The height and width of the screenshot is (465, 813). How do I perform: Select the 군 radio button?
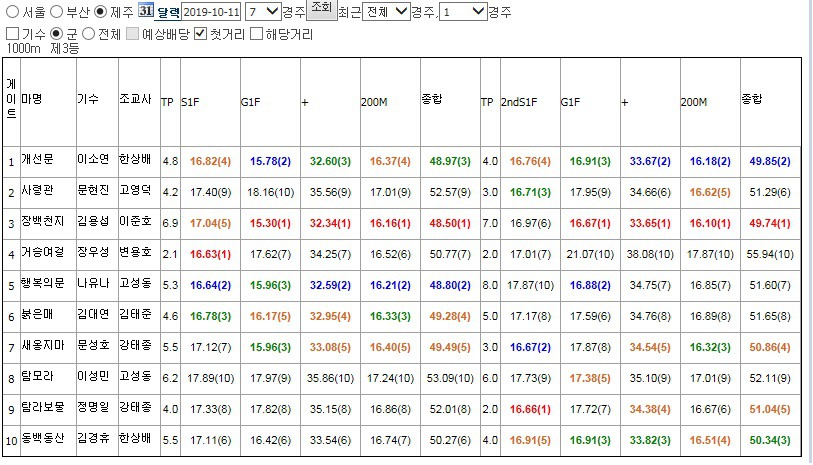[57, 34]
